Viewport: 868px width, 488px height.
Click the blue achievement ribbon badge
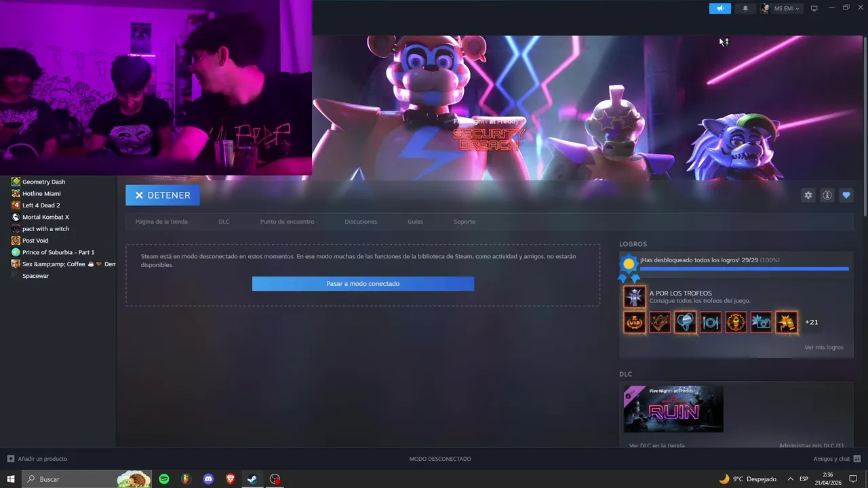coord(629,268)
